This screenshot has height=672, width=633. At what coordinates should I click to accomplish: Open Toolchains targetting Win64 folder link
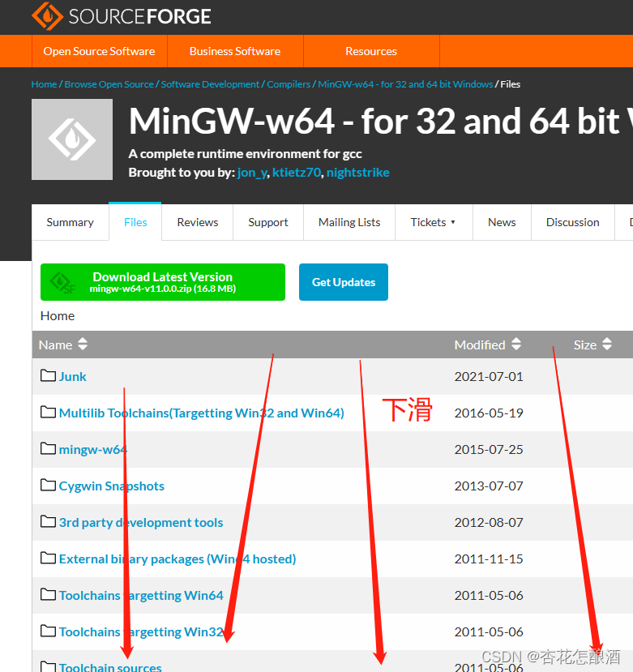pos(141,595)
